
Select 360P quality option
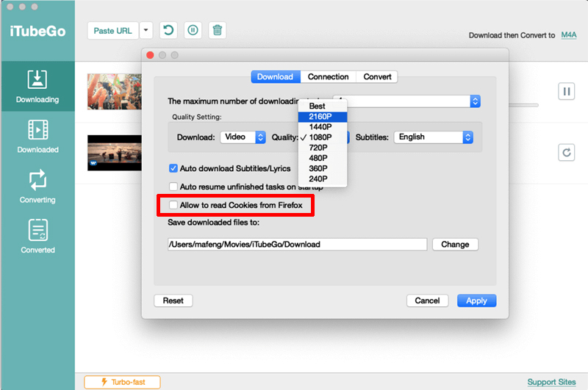(323, 169)
